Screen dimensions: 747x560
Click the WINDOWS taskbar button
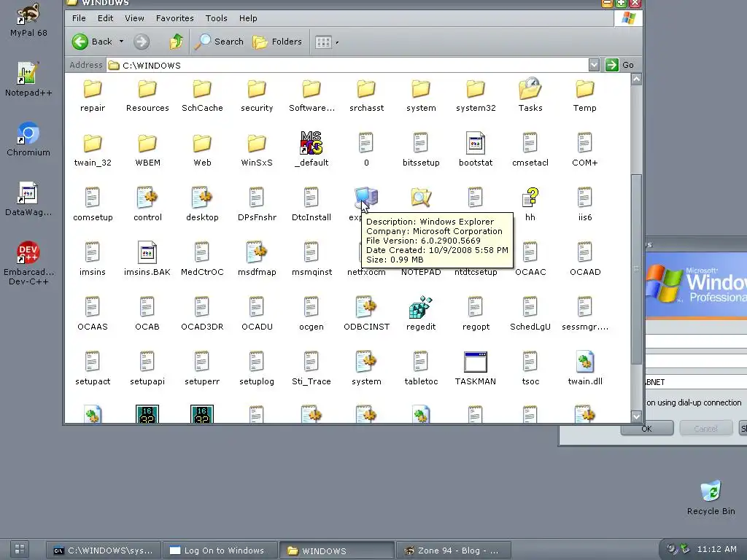click(x=336, y=550)
